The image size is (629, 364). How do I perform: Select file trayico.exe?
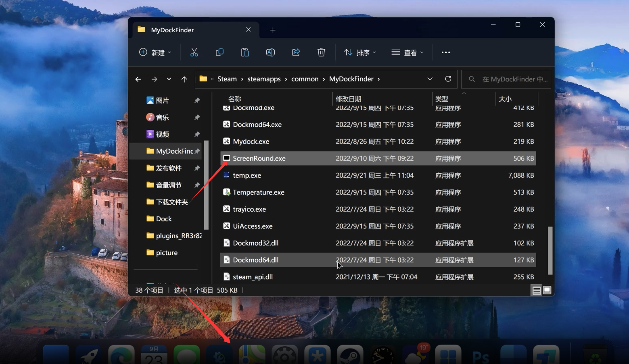point(378,209)
